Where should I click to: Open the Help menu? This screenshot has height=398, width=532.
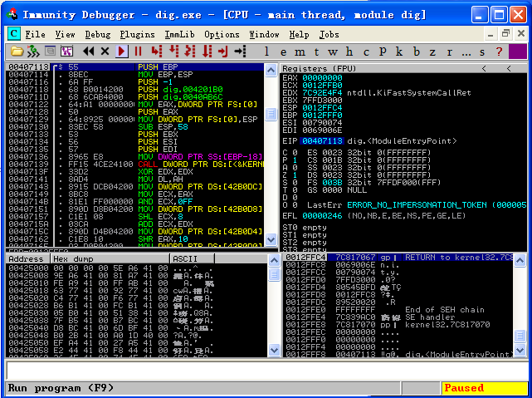[299, 34]
